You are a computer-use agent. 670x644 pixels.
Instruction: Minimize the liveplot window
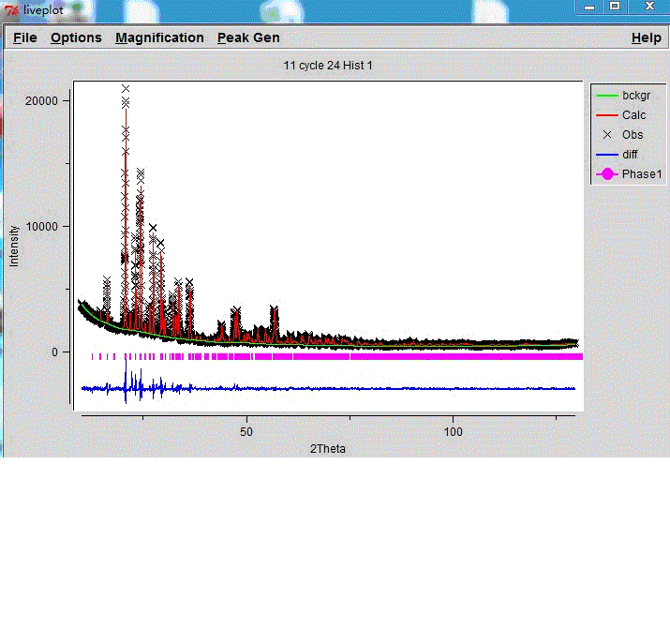[x=587, y=6]
